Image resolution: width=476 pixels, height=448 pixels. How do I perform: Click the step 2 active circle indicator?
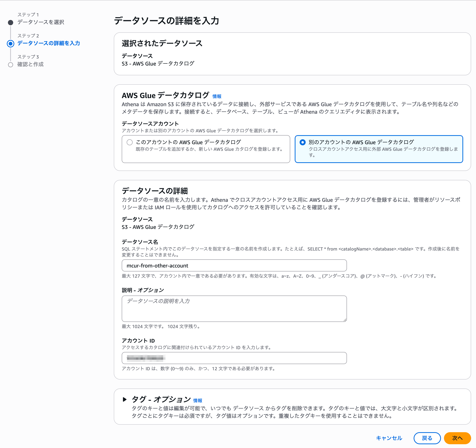(11, 43)
